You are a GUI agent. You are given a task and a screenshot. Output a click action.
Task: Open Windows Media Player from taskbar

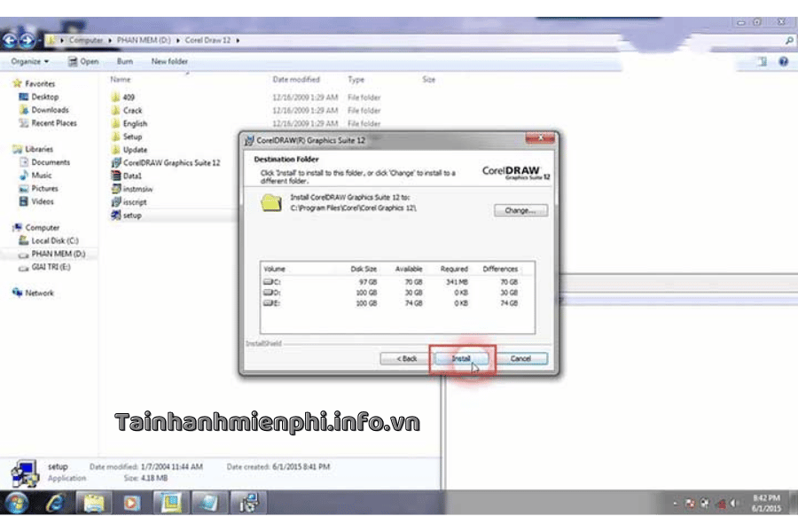point(131,503)
